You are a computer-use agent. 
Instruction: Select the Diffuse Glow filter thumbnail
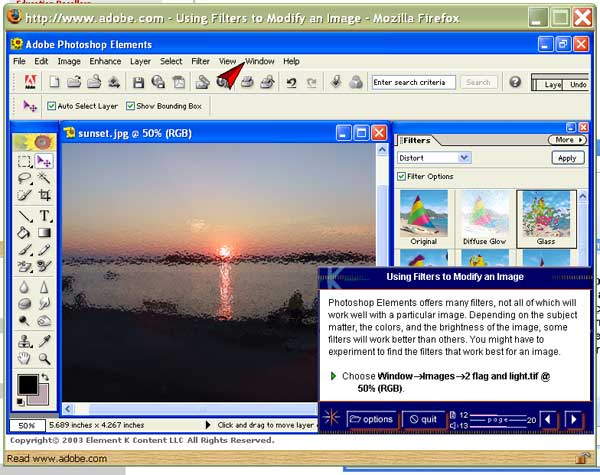click(x=485, y=219)
